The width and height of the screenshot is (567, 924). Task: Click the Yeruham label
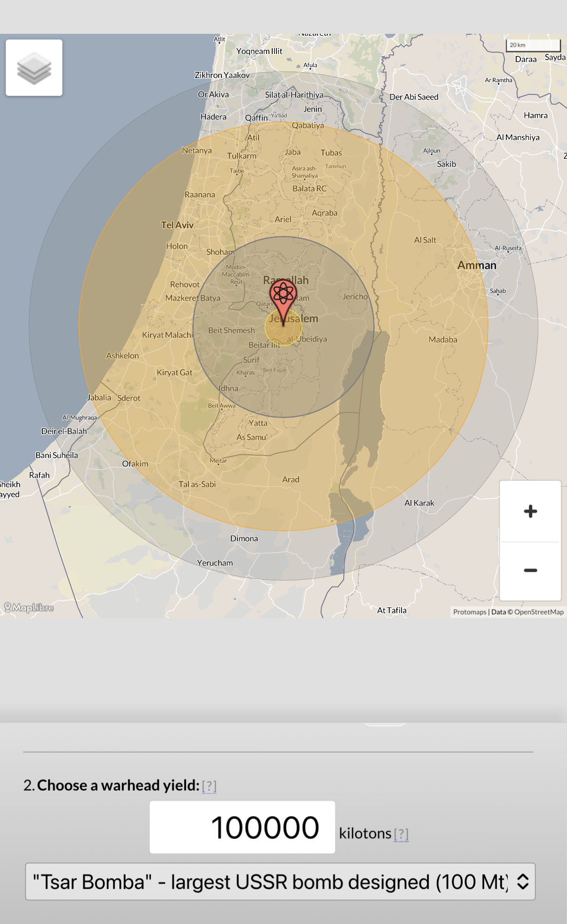coord(215,563)
